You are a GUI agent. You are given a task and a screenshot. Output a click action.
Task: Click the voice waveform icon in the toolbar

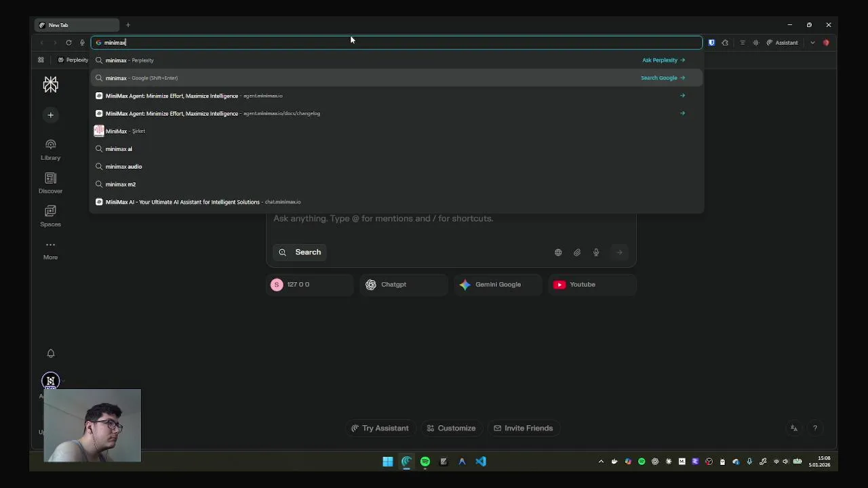tap(755, 43)
